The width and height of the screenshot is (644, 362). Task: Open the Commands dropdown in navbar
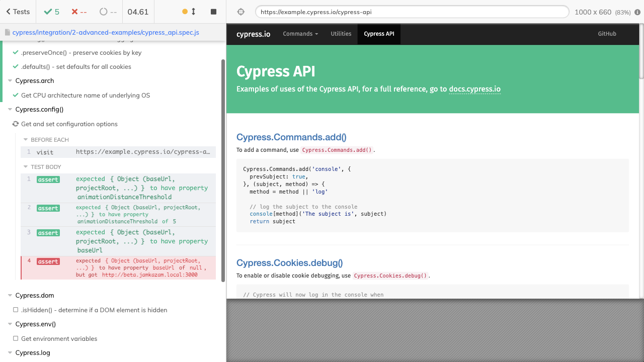(x=300, y=34)
